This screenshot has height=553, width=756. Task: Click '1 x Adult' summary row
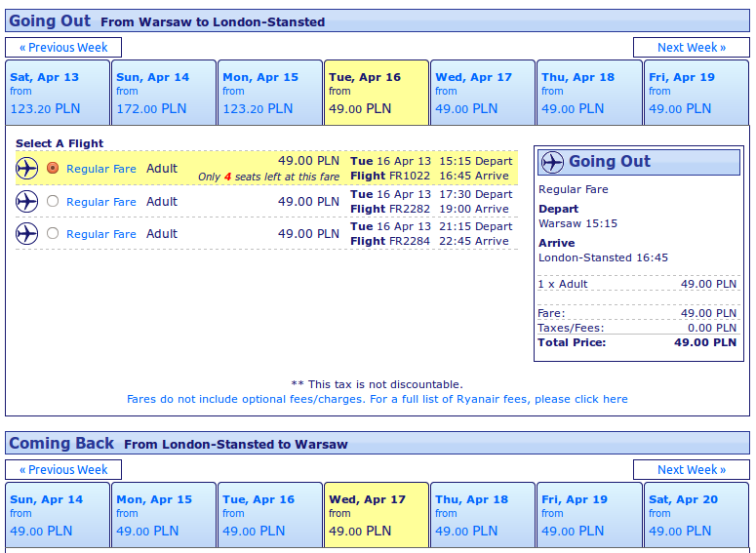637,284
